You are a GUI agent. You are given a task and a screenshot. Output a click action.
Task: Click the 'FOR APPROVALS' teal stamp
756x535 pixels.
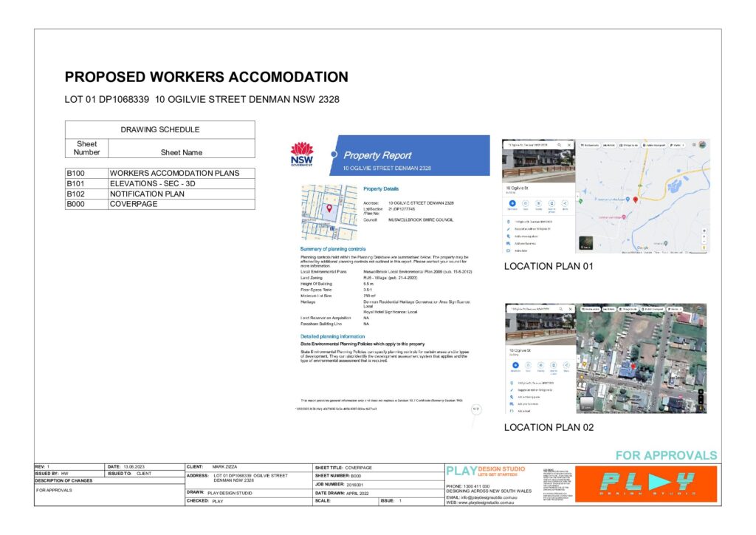coord(667,455)
